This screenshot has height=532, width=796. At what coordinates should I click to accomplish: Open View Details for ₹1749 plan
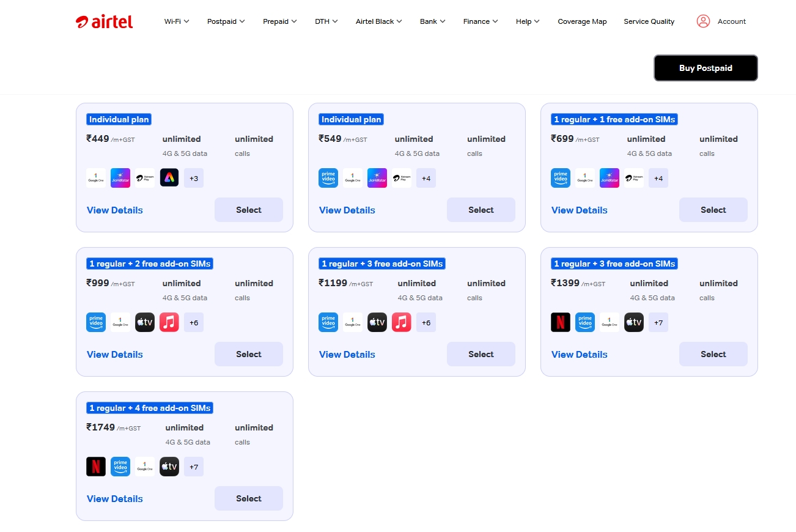click(115, 498)
